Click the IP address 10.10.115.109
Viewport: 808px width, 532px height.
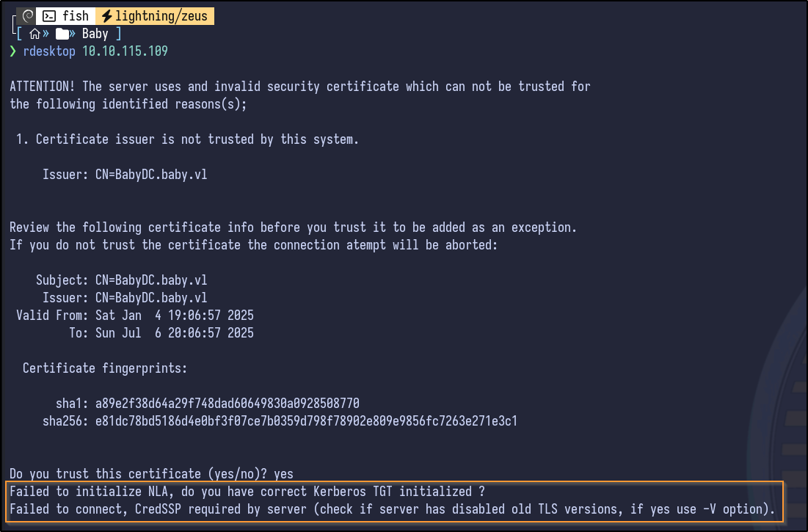click(x=125, y=51)
